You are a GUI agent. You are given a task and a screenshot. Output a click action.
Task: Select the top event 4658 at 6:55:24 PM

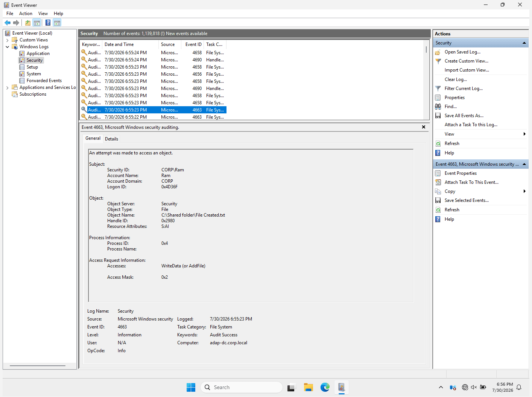click(153, 53)
